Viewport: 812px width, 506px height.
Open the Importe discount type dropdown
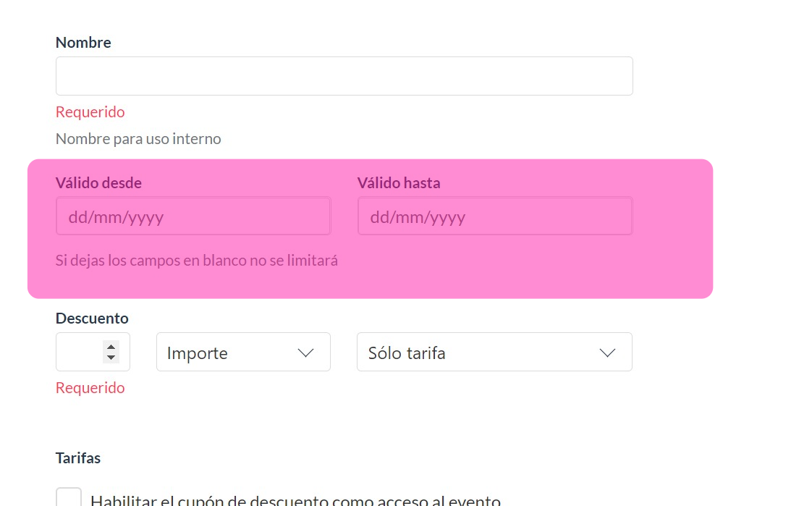pyautogui.click(x=243, y=353)
